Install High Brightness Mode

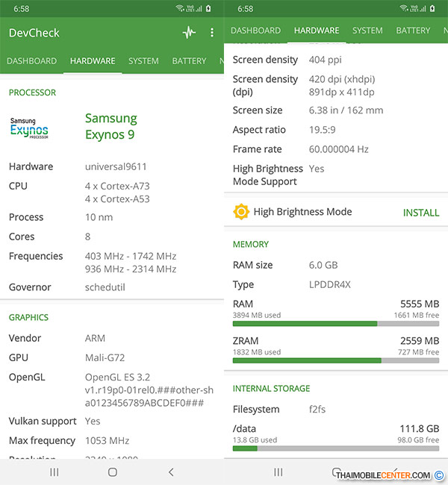[x=421, y=213]
